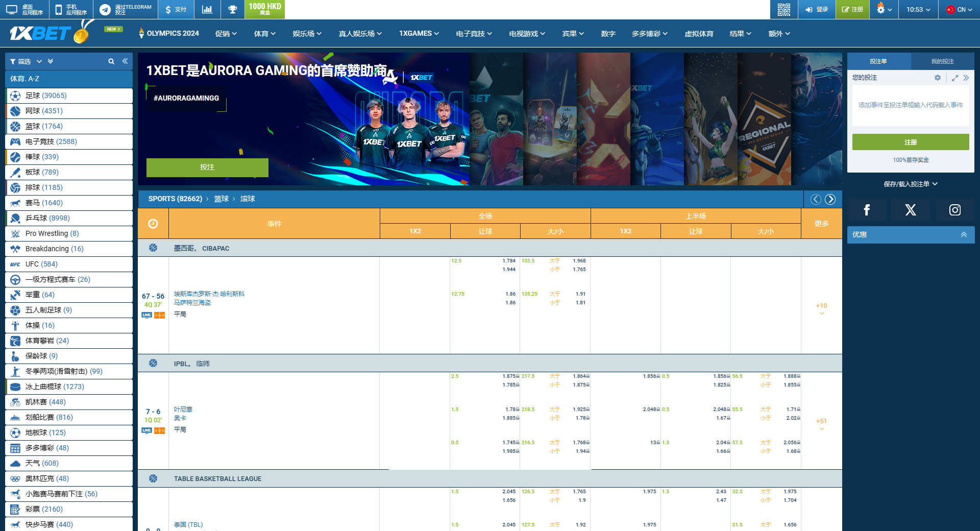Open SPORTS (82662) breadcrumb link
Viewport: 980px width, 531px height.
pyautogui.click(x=175, y=199)
